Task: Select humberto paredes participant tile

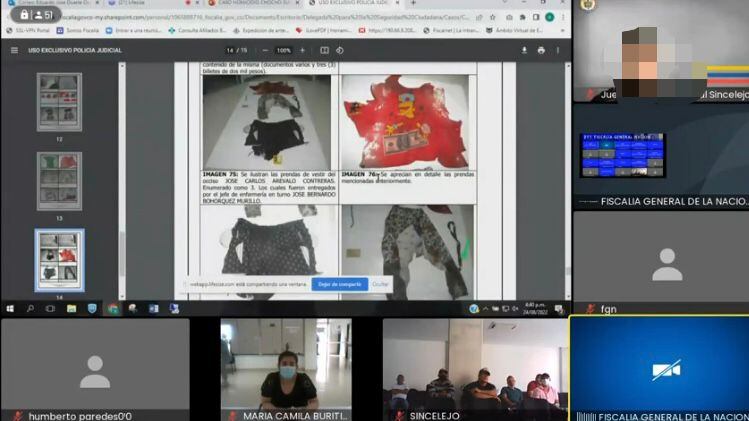Action: point(95,370)
